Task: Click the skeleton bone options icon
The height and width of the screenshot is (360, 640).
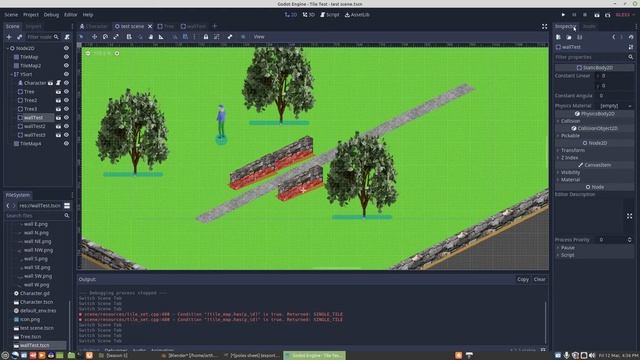Action: (x=230, y=37)
